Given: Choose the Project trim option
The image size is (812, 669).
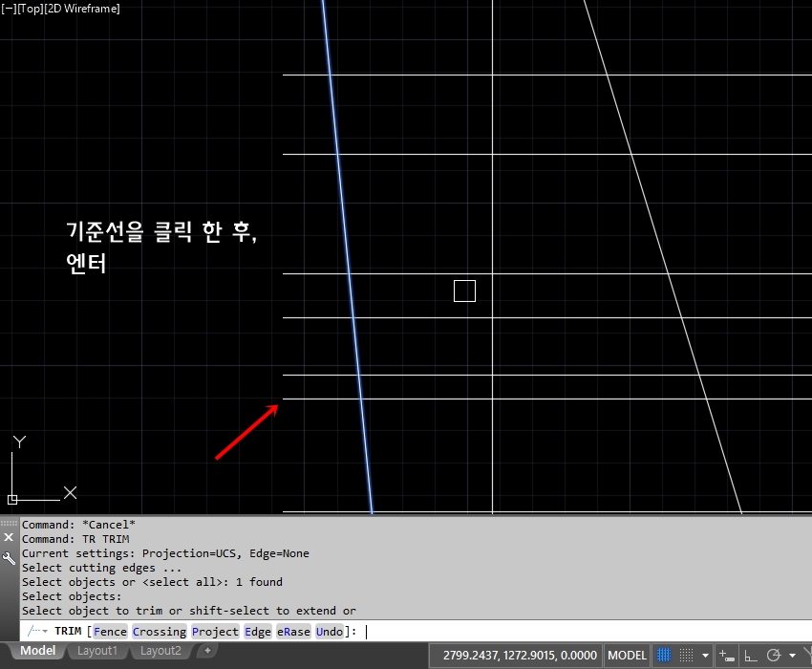Looking at the screenshot, I should [215, 631].
